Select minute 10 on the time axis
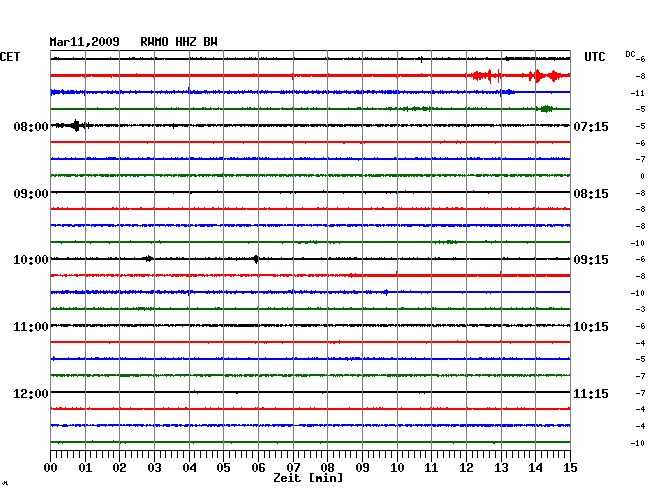 (x=397, y=468)
